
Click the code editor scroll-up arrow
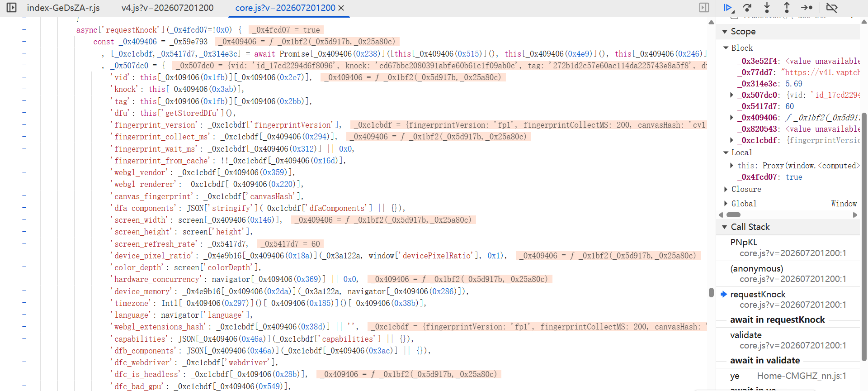pos(711,22)
